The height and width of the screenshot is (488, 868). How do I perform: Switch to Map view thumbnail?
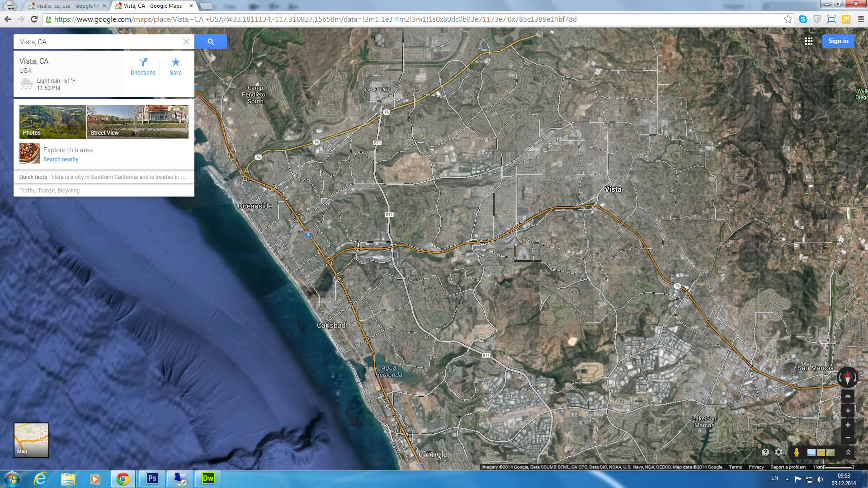(31, 440)
